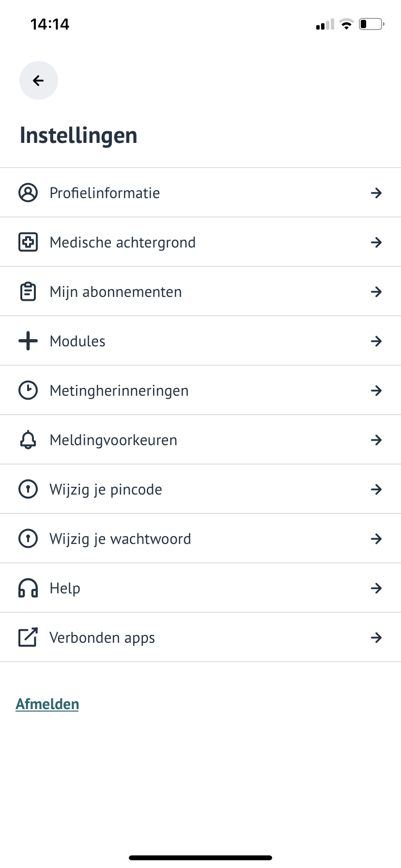The width and height of the screenshot is (401, 868).
Task: Tap the Afmelden link
Action: tap(47, 704)
